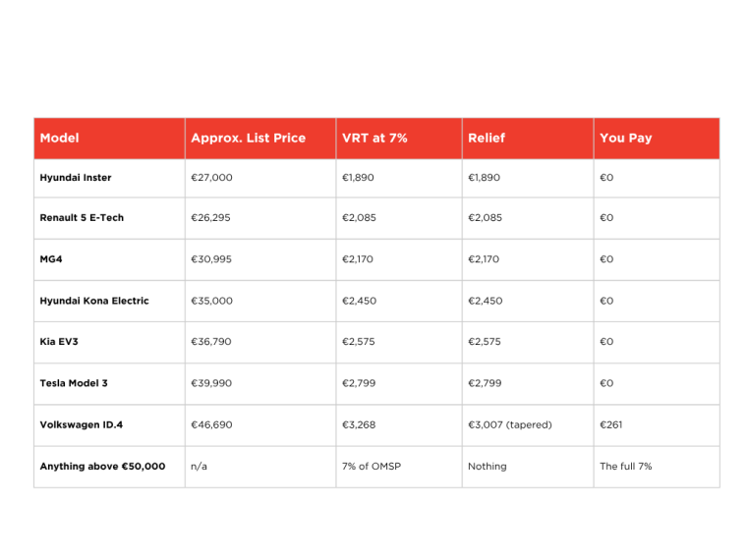The image size is (747, 560).
Task: Click Kona Electric VRT value €2,450
Action: (359, 301)
